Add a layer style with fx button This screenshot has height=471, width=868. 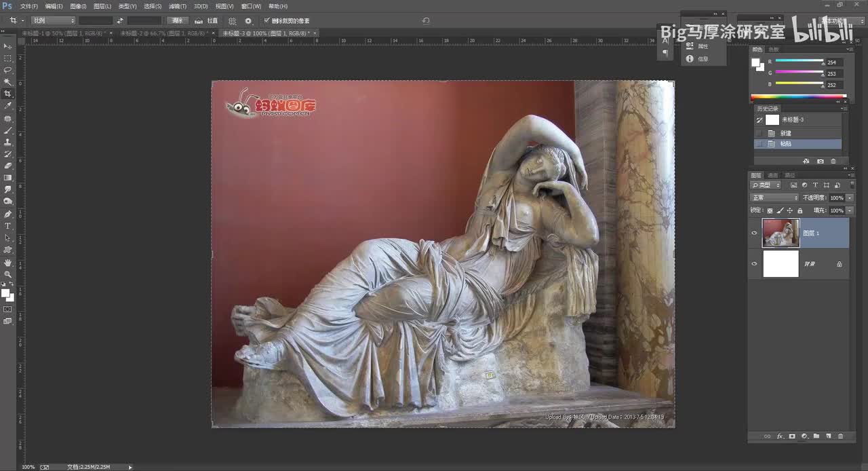point(780,436)
